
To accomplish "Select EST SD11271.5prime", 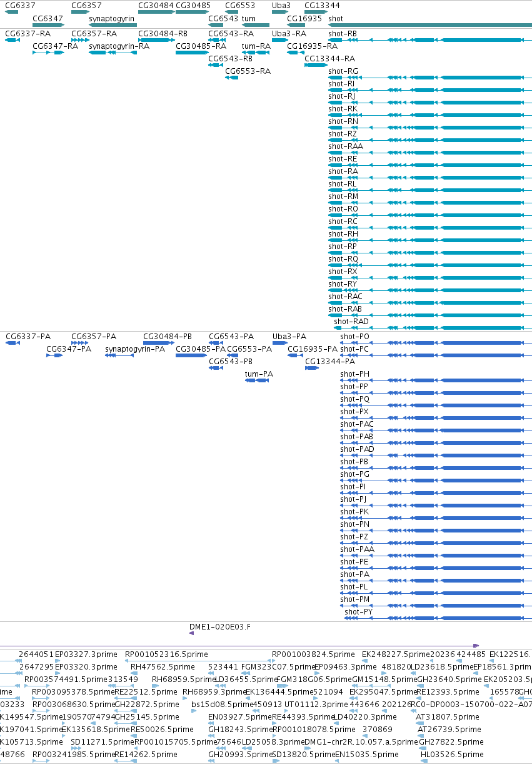I will pyautogui.click(x=103, y=742).
